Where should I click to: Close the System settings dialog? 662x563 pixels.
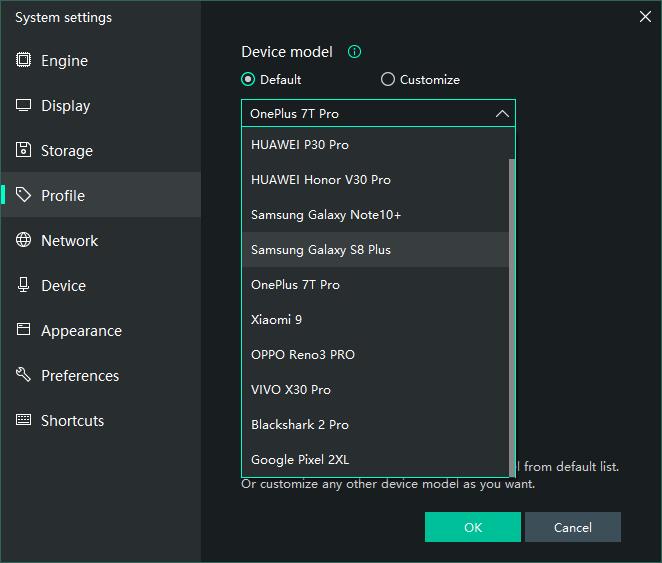pyautogui.click(x=645, y=16)
